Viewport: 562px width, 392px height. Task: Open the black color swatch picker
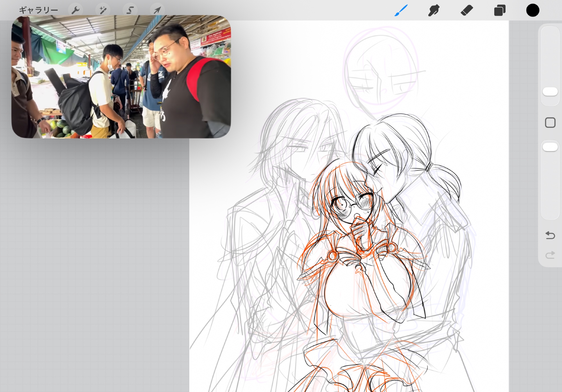(532, 10)
